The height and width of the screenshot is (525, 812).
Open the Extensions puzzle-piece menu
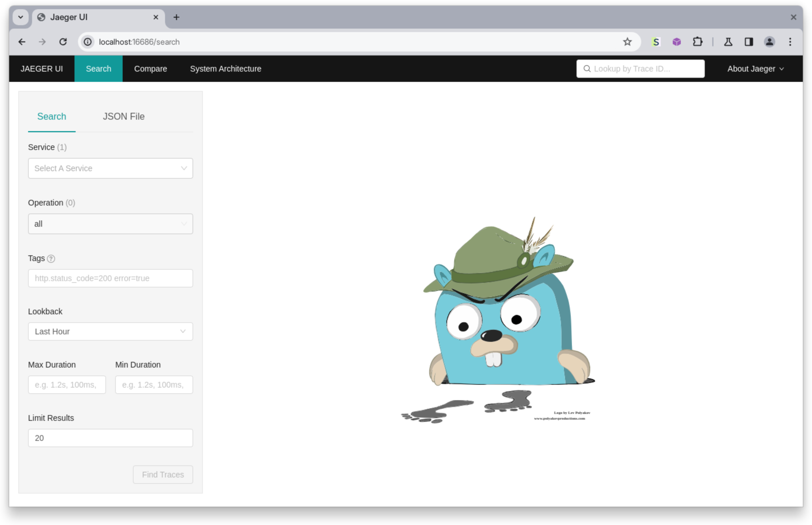(x=697, y=42)
